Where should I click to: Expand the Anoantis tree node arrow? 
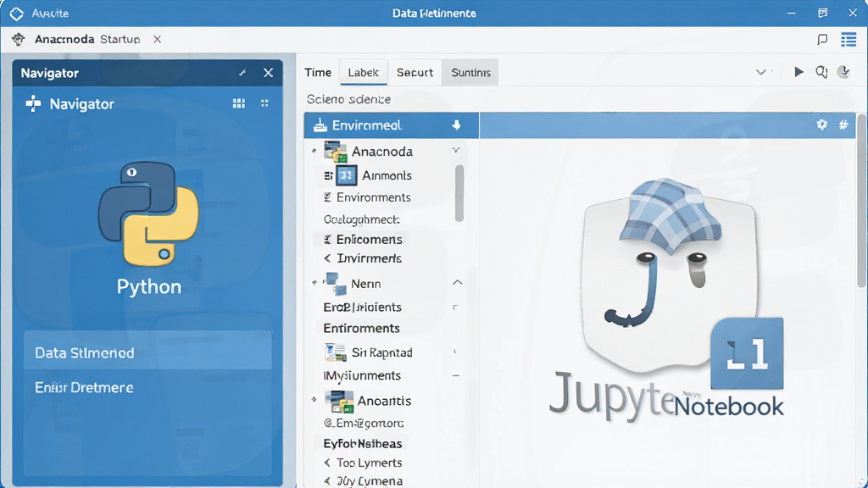314,399
